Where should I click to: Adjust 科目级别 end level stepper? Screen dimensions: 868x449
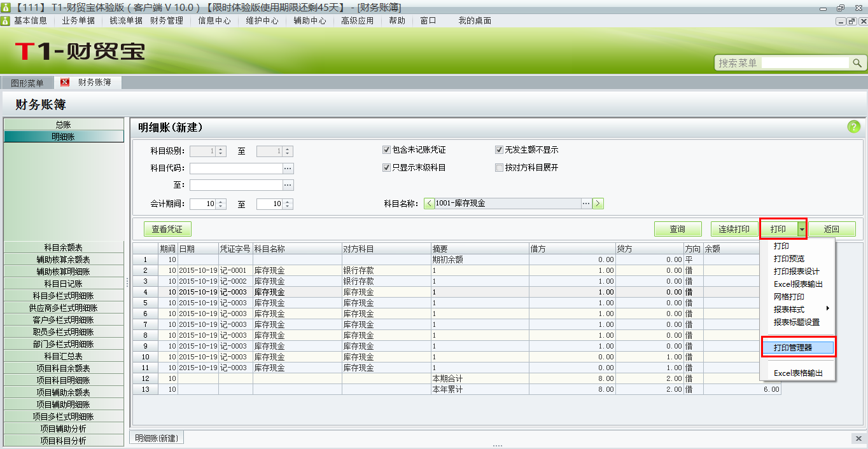[288, 151]
